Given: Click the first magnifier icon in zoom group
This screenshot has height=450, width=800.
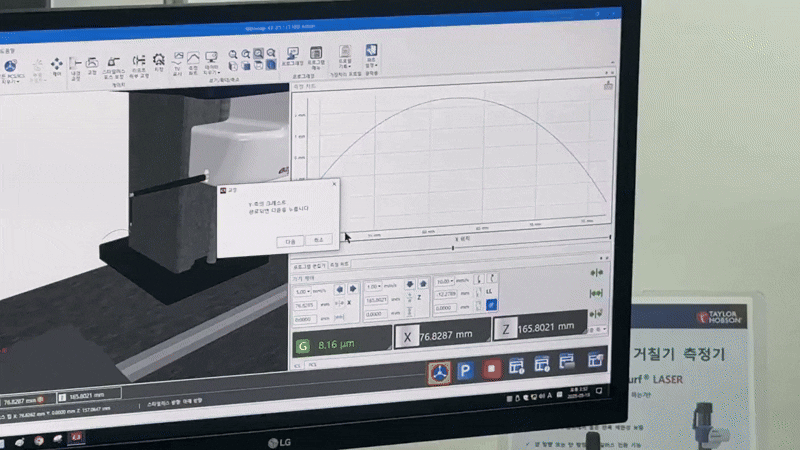Looking at the screenshot, I should (233, 54).
